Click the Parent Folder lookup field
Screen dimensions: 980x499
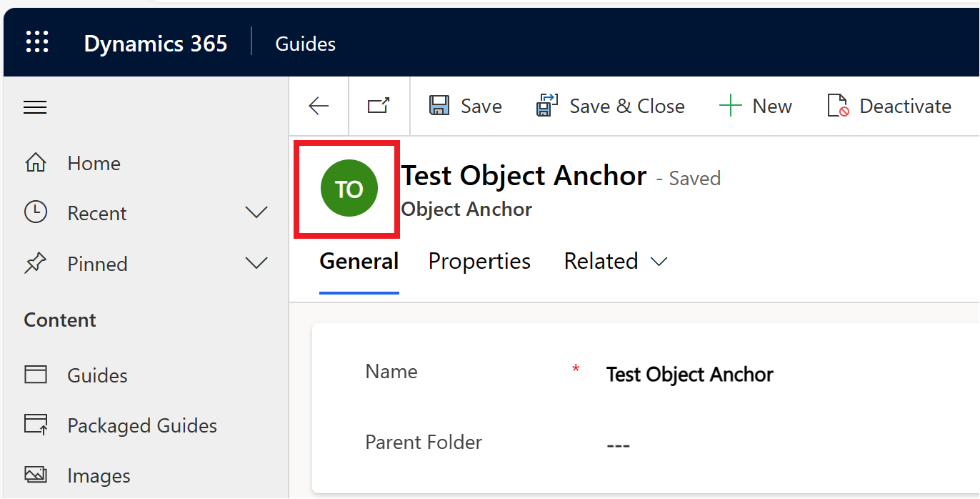click(618, 445)
